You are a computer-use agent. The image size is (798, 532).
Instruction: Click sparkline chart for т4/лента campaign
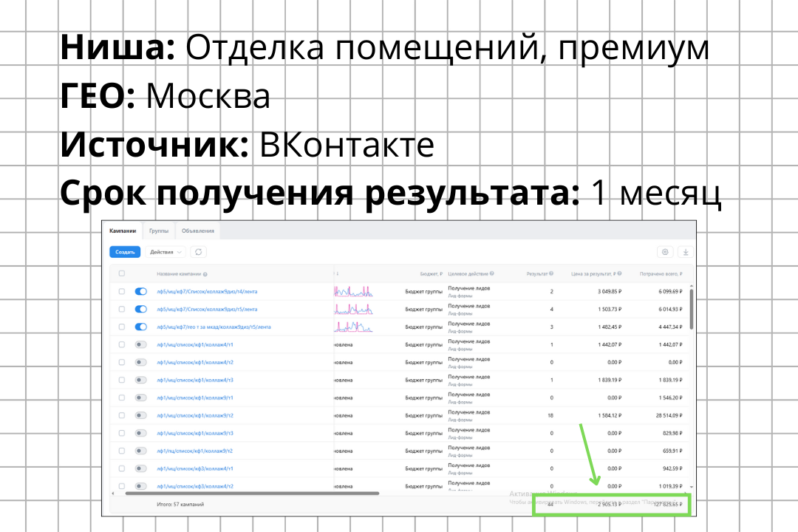(x=354, y=292)
